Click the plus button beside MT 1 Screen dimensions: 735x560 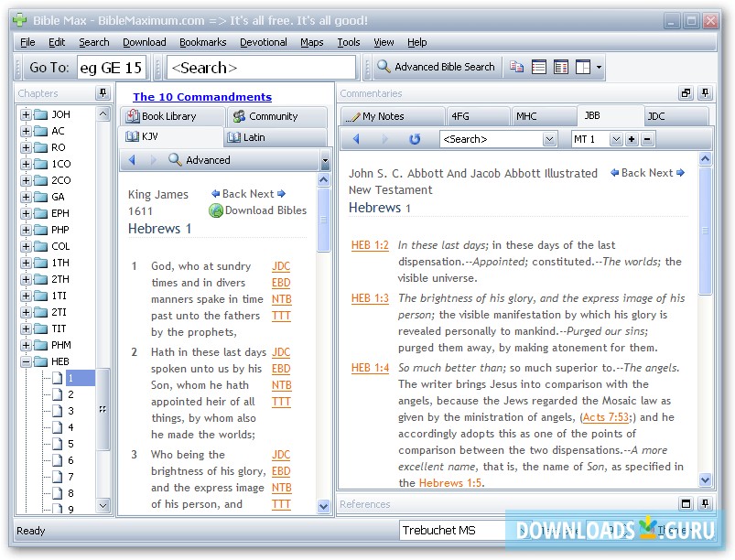point(632,139)
